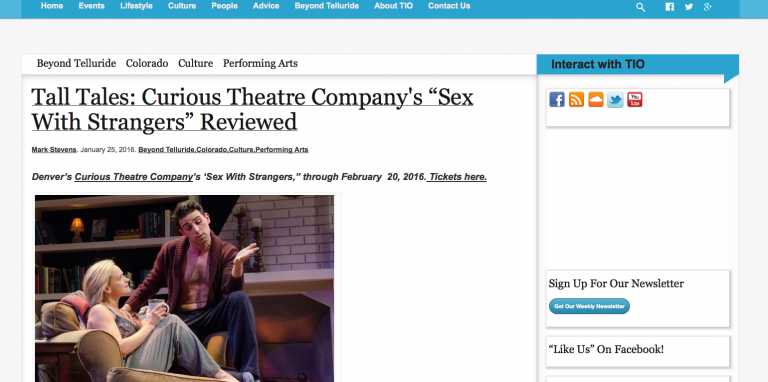Open the Curious Theatre Company link
768x382 pixels.
(x=133, y=177)
